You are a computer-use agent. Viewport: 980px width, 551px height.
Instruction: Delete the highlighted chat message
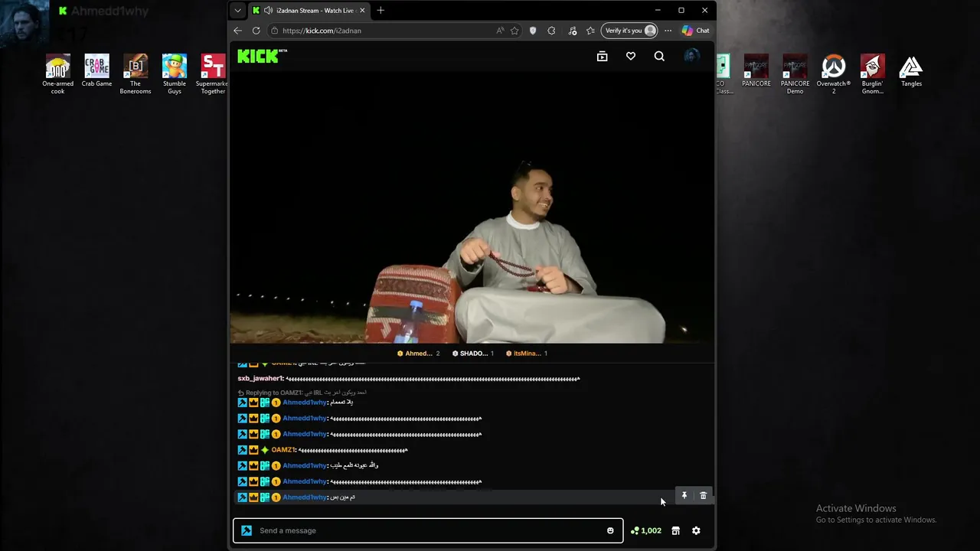704,496
